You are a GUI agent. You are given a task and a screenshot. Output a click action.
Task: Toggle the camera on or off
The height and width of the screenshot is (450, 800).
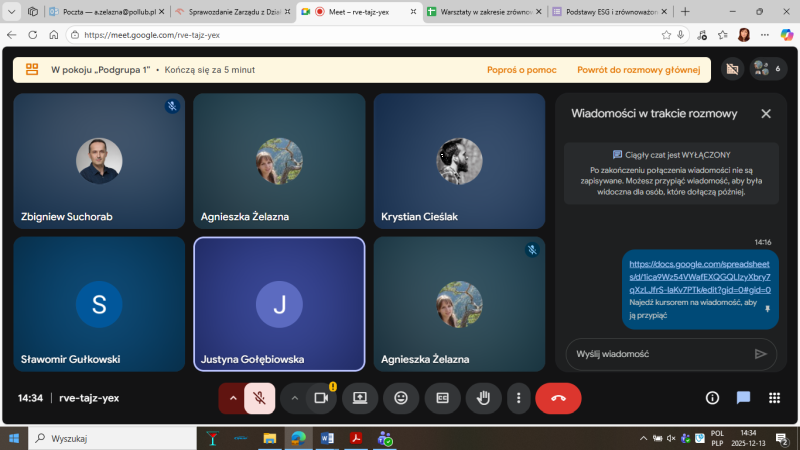pyautogui.click(x=321, y=397)
